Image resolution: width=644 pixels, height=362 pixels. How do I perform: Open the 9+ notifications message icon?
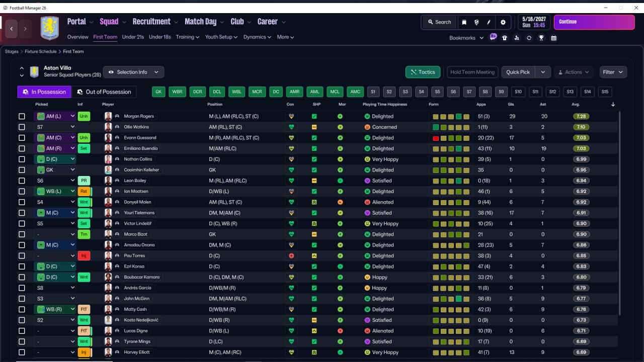point(493,37)
